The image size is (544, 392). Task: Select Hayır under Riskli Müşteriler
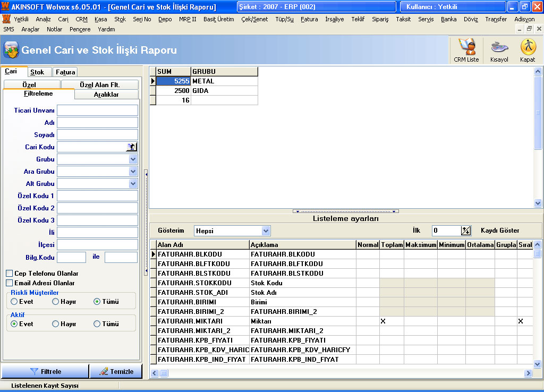pos(55,302)
